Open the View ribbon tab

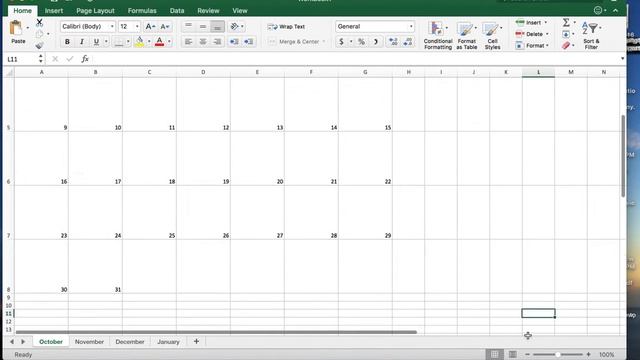click(240, 11)
